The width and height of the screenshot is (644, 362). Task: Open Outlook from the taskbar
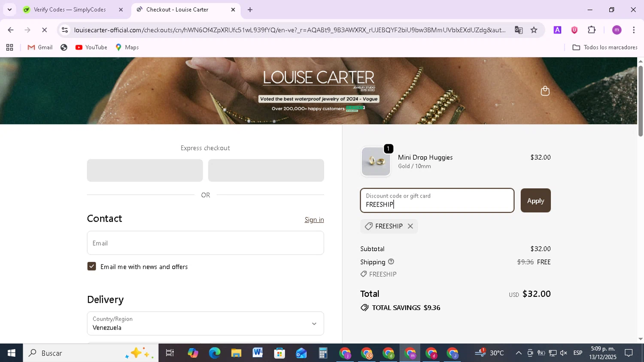[301, 353]
